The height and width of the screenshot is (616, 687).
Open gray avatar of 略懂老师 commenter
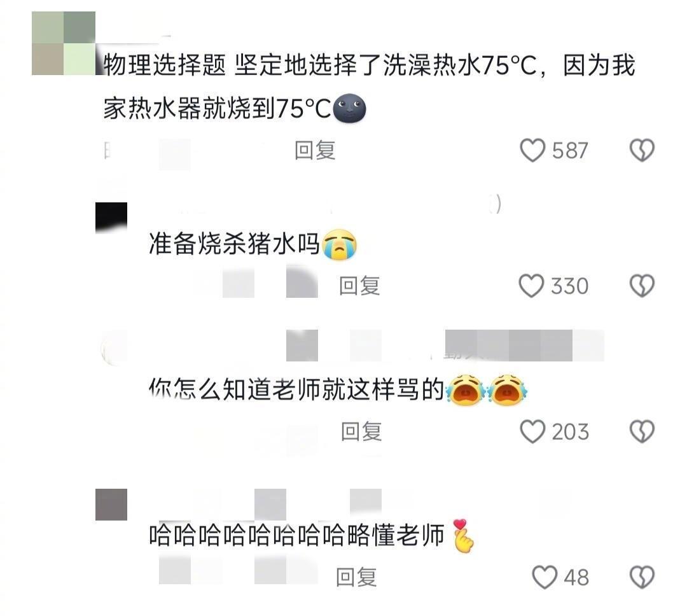coord(111,505)
